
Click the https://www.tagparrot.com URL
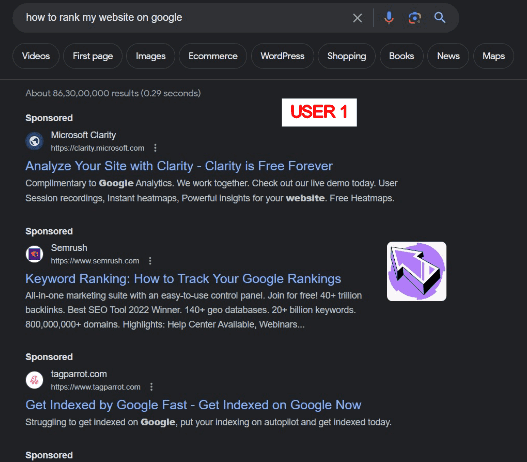point(95,387)
